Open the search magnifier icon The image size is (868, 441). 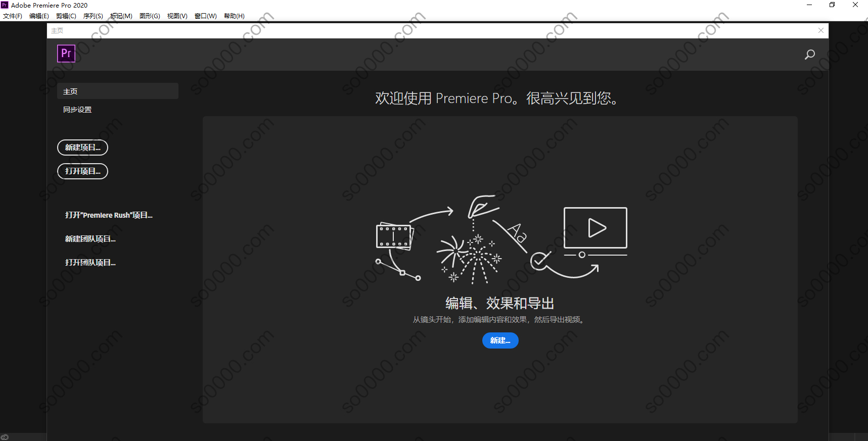tap(809, 55)
